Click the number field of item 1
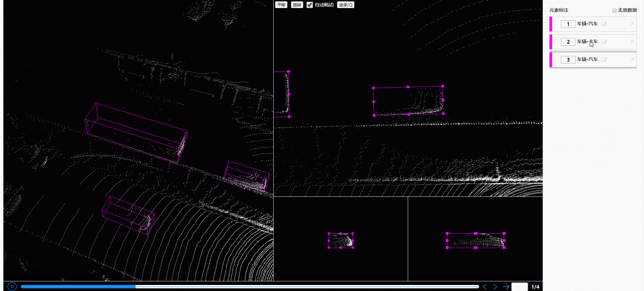The image size is (644, 291). click(568, 24)
